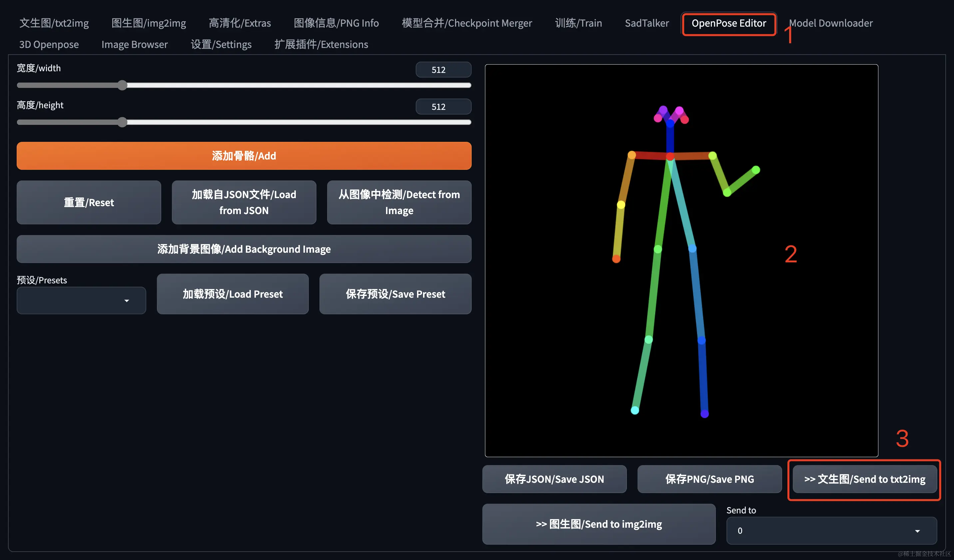
Task: Click the width value input field
Action: [x=443, y=70]
